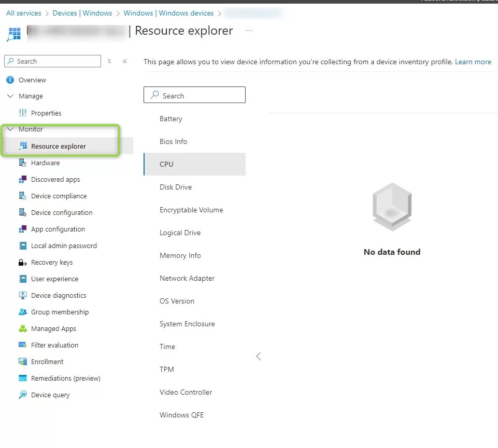Click the Properties sliders icon
Viewport: 498px width, 448px height.
(23, 113)
